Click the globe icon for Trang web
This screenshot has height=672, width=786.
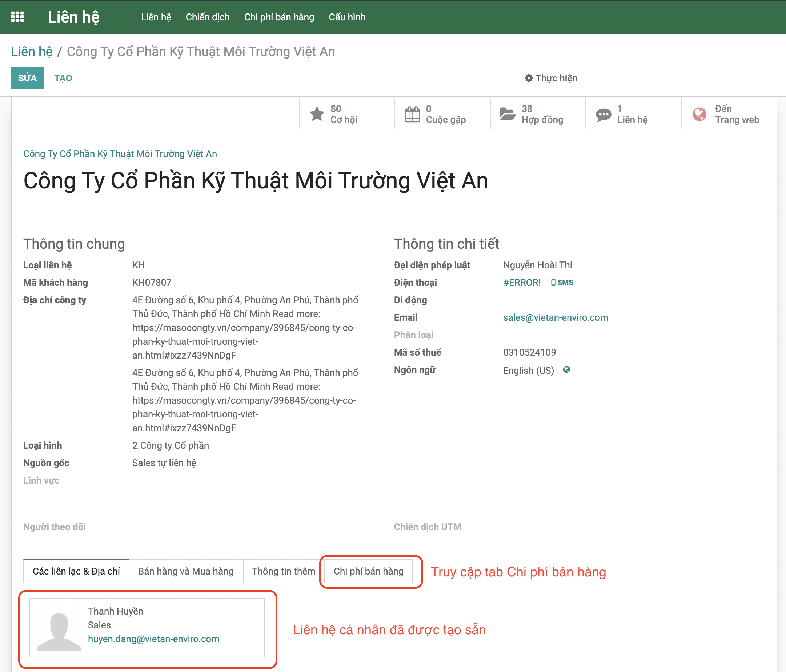[699, 114]
